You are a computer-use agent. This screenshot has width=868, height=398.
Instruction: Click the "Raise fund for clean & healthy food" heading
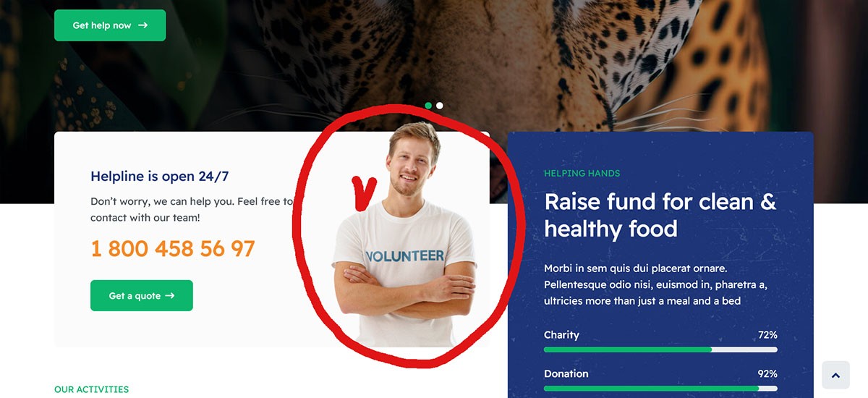[x=660, y=215]
